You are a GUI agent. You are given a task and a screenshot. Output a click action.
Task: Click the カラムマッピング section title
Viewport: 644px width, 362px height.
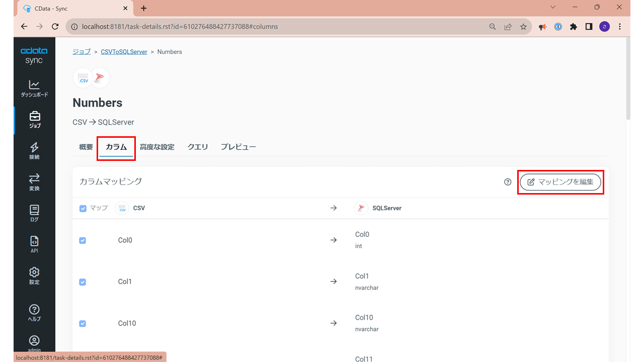pyautogui.click(x=111, y=182)
